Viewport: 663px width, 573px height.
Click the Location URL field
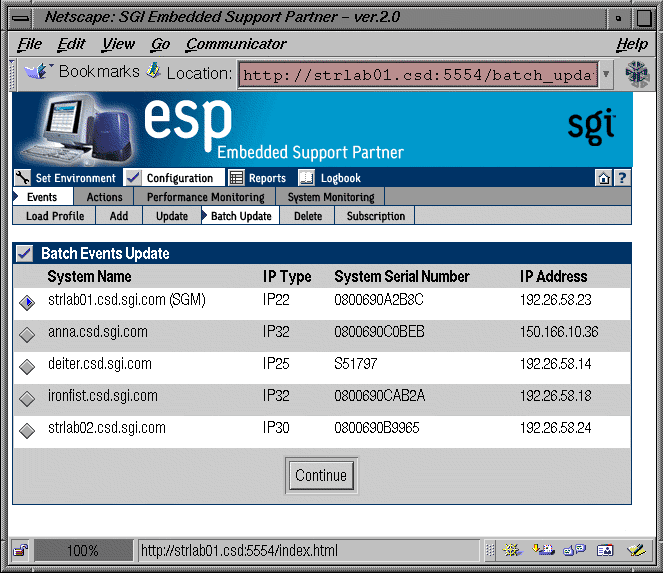[x=418, y=75]
